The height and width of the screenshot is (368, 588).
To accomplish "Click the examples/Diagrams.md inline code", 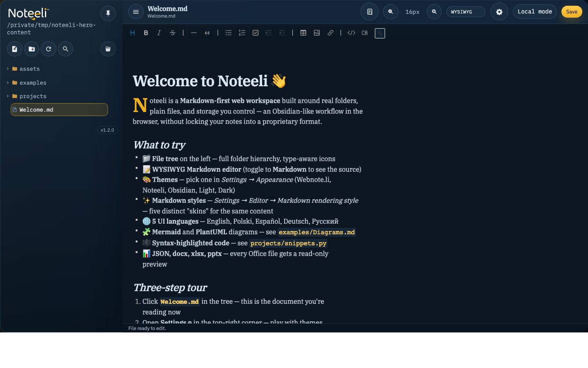I will pyautogui.click(x=317, y=232).
